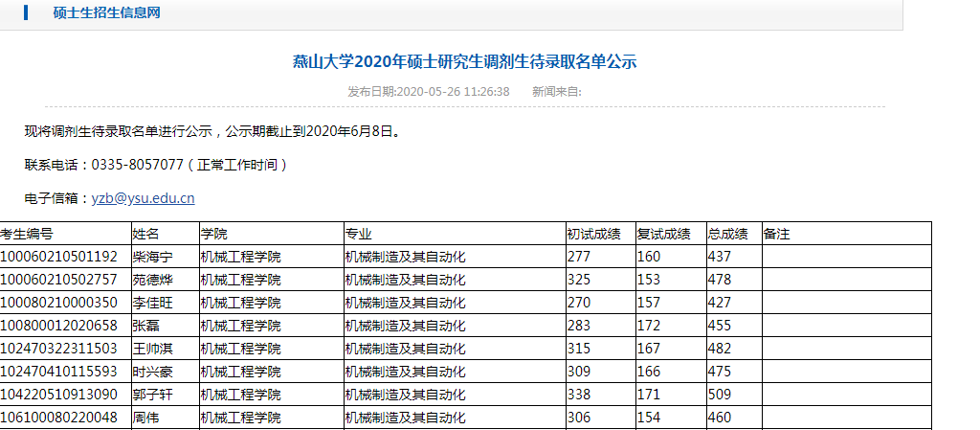The image size is (980, 430).
Task: Click the yzb@ysu.edu.cn email link
Action: 143,198
